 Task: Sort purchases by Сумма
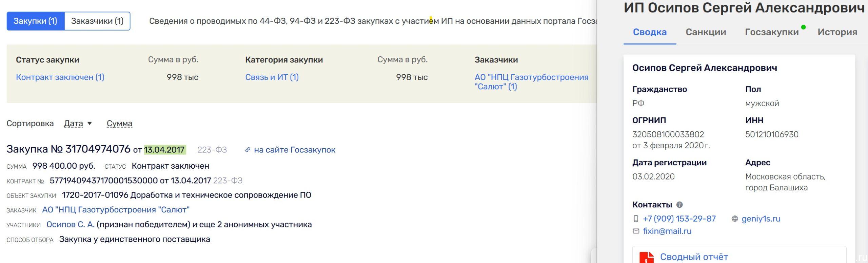point(119,124)
